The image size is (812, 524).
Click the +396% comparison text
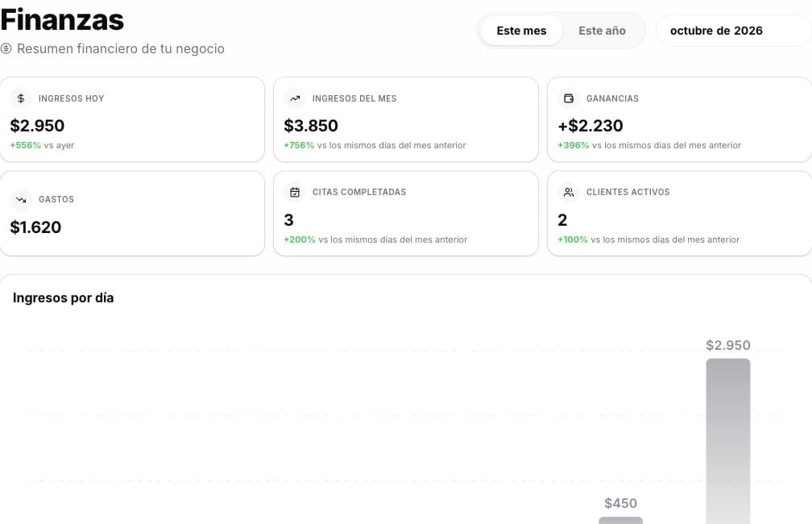click(x=649, y=145)
